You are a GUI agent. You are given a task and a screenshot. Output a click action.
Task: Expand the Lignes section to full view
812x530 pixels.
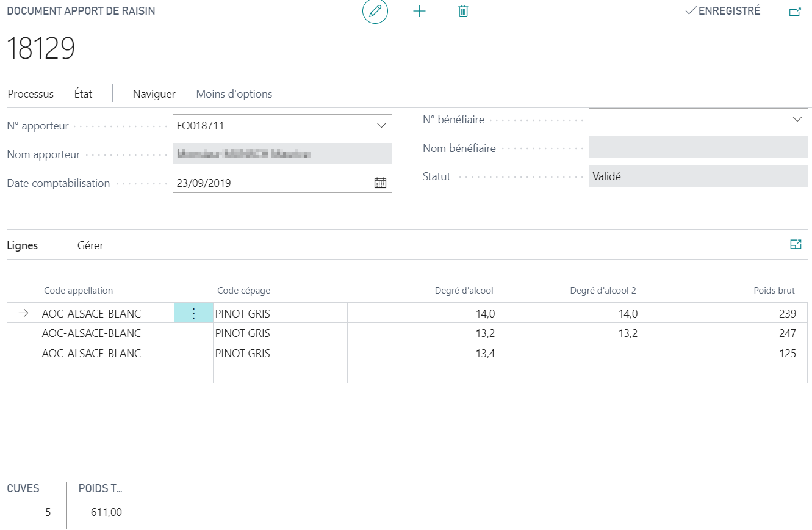[x=796, y=244]
